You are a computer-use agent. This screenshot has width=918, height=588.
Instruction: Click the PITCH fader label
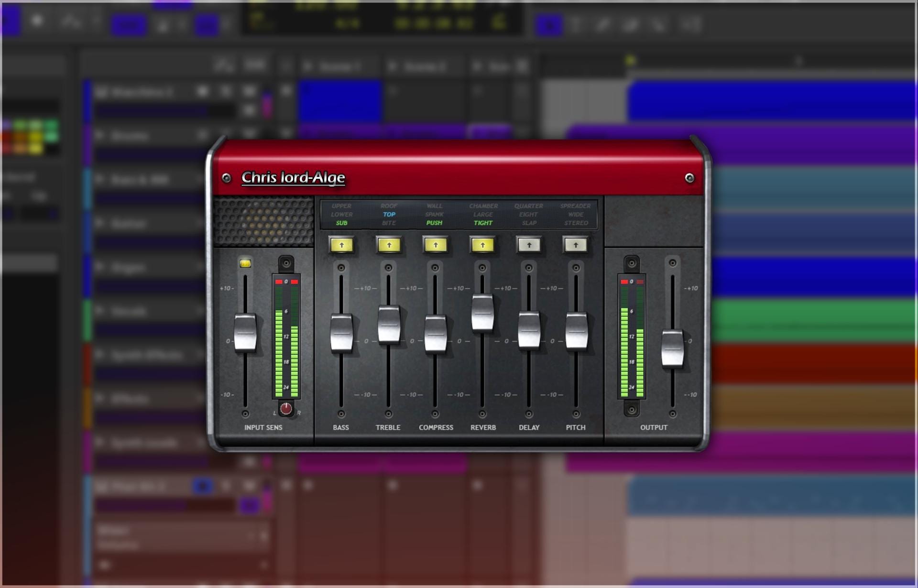click(576, 427)
